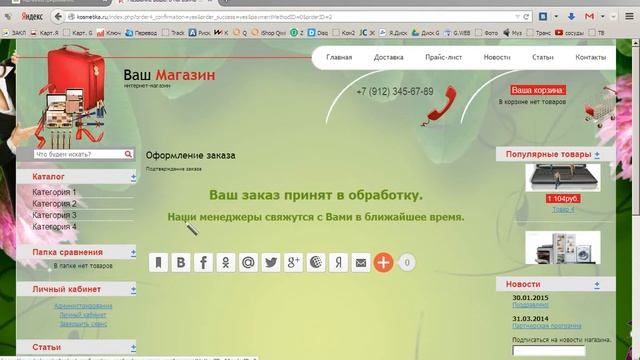The height and width of the screenshot is (360, 640).
Task: Open dropdown arrow next to Gmail icon
Action: [x=602, y=17]
